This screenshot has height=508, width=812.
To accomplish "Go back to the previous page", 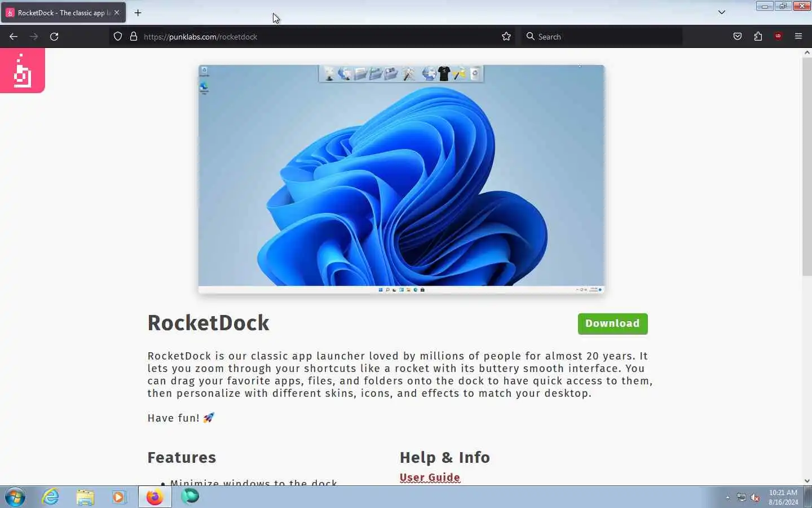I will click(x=14, y=37).
